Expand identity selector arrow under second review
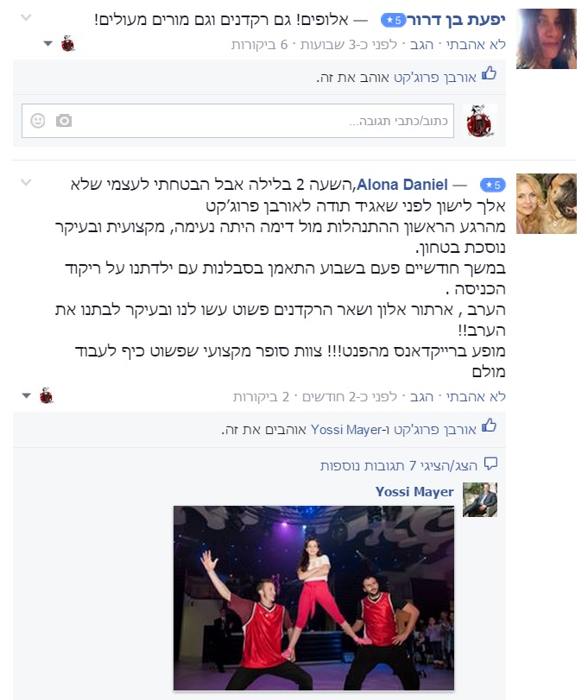Viewport: 588px width, 700px height. pyautogui.click(x=27, y=395)
